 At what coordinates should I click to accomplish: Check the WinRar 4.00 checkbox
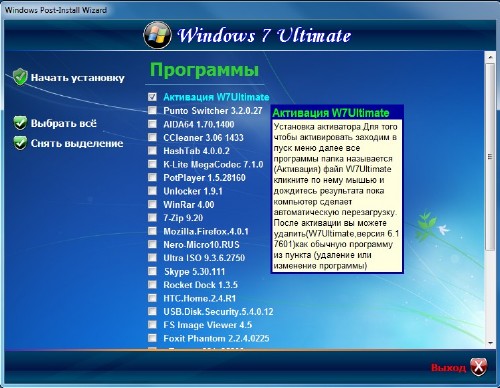point(152,204)
